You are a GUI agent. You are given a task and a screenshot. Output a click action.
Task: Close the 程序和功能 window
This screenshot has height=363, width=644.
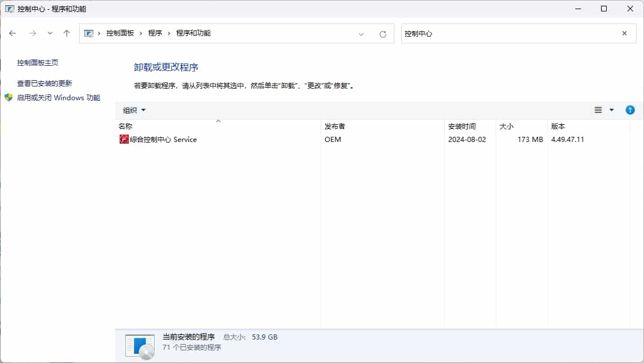tap(630, 9)
